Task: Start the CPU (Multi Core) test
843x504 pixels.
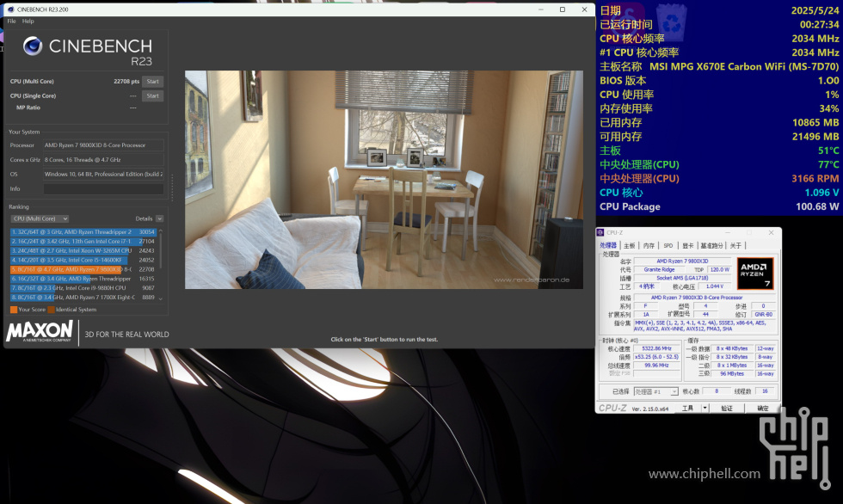Action: pyautogui.click(x=153, y=82)
